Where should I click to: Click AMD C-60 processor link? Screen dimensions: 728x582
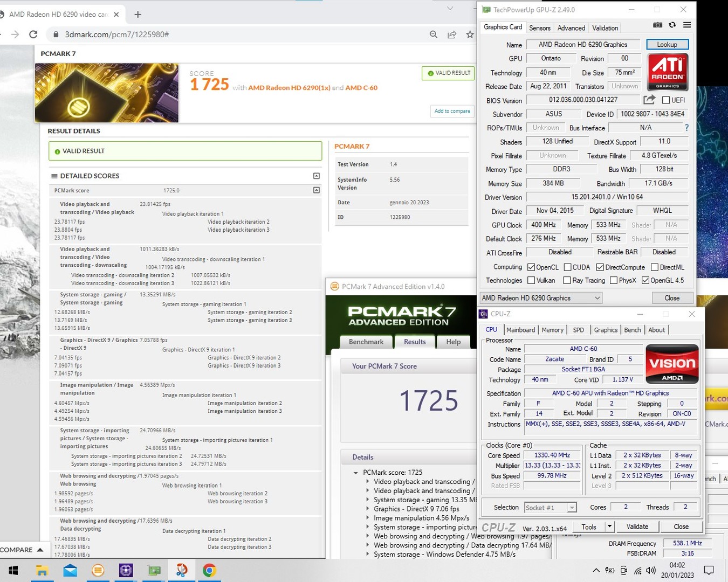(361, 88)
